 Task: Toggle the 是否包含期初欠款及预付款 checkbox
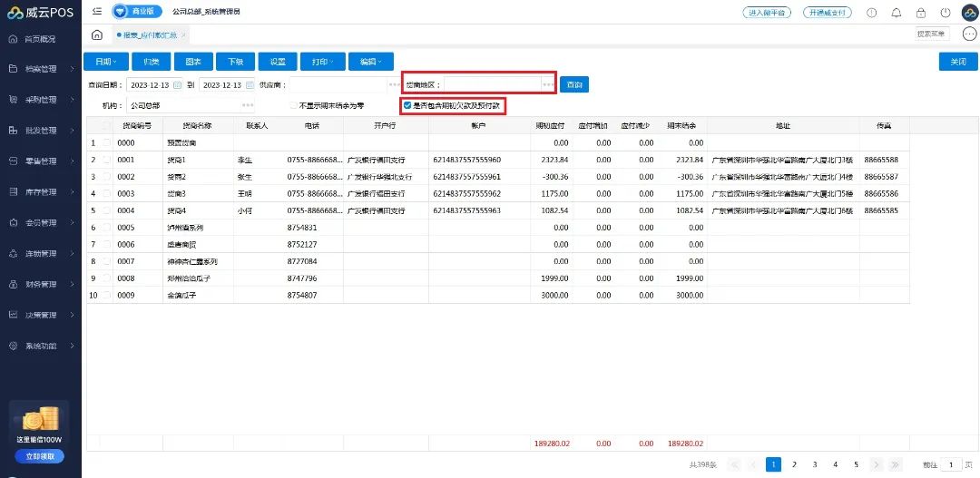(x=407, y=105)
